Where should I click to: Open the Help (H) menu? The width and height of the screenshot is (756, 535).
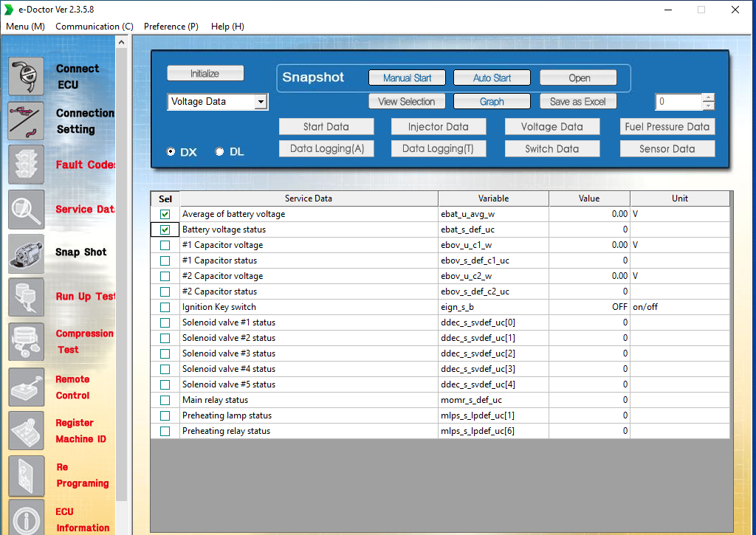(x=227, y=27)
